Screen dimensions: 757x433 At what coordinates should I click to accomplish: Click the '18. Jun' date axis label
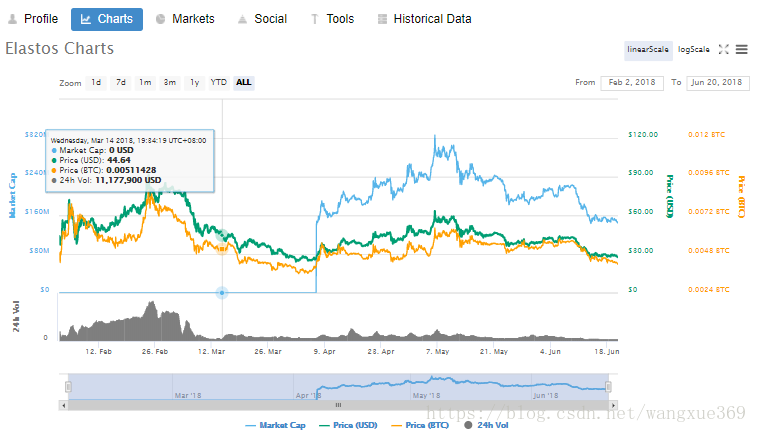[607, 351]
